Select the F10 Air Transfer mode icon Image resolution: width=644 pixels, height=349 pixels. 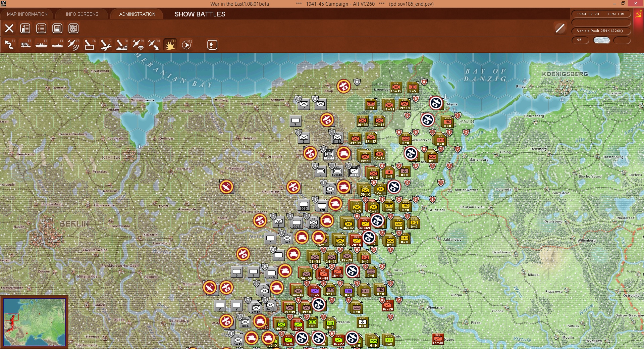tap(154, 45)
